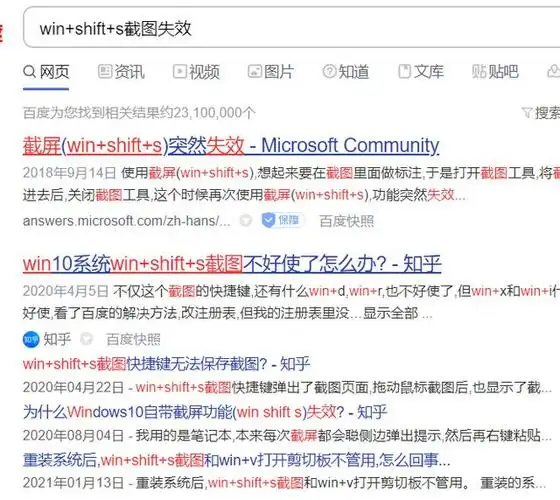The height and width of the screenshot is (500, 560).
Task: Open 重装系统后 win+v打开剪切板不管用 link
Action: pyautogui.click(x=236, y=460)
